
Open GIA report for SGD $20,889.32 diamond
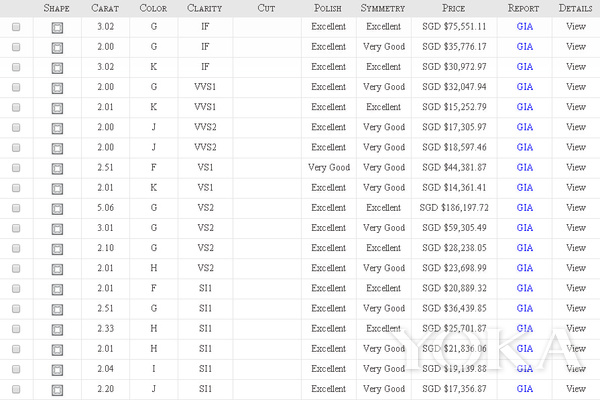524,288
